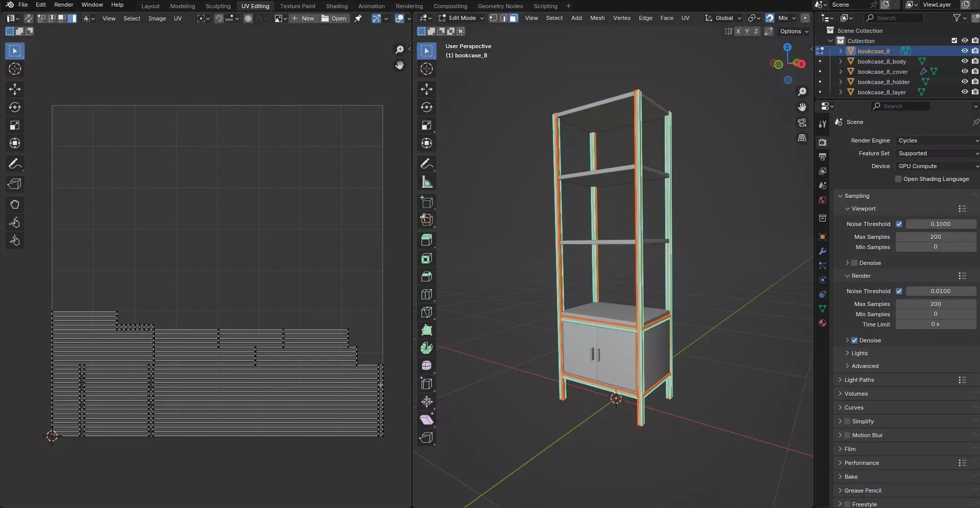Select the Shear tool
Image resolution: width=980 pixels, height=508 pixels.
426,419
